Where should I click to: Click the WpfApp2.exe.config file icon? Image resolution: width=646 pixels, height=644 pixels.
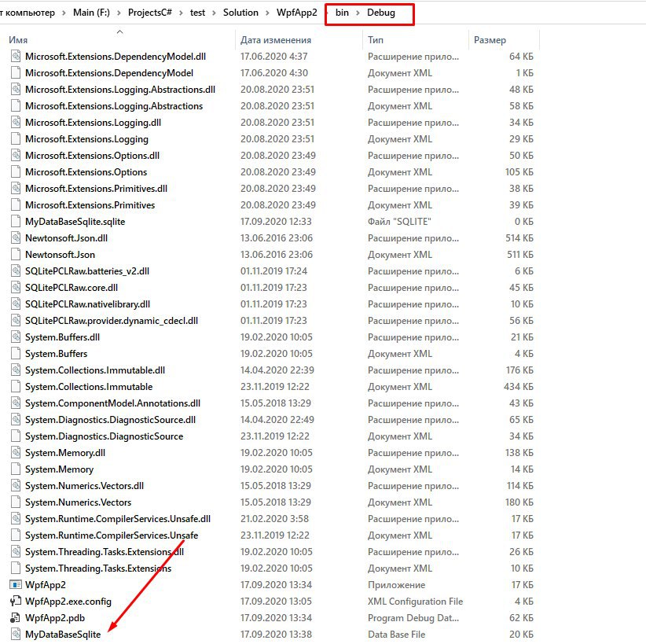(x=16, y=601)
